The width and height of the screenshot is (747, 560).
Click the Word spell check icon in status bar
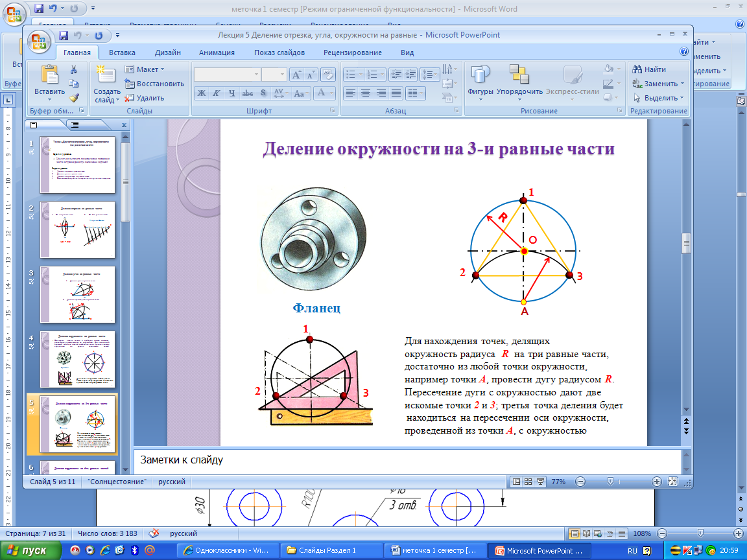154,533
